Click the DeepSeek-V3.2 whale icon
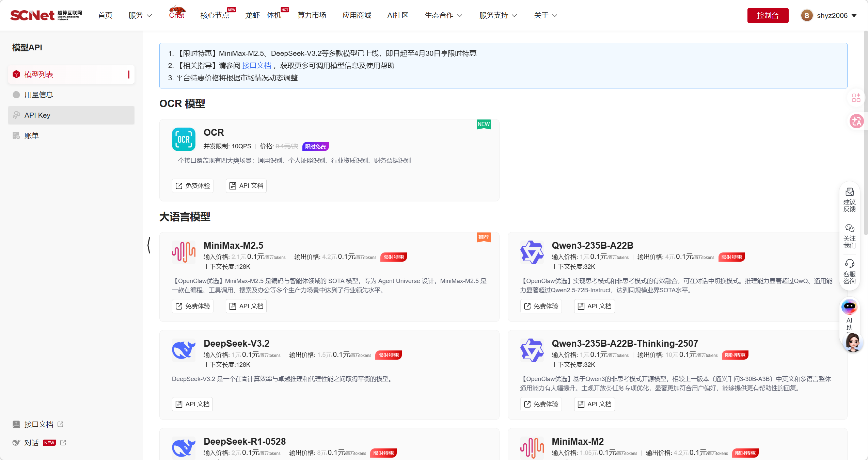Image resolution: width=868 pixels, height=460 pixels. coord(184,350)
